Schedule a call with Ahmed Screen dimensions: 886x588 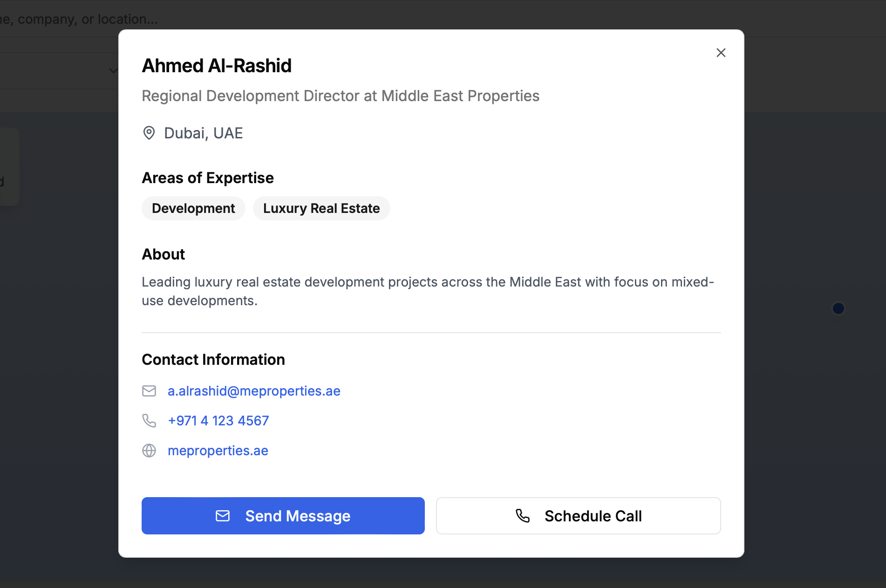578,516
